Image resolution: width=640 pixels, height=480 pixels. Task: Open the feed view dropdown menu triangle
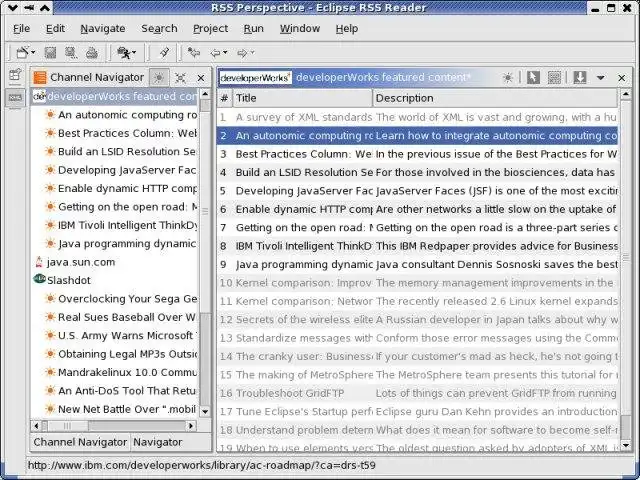pos(600,78)
